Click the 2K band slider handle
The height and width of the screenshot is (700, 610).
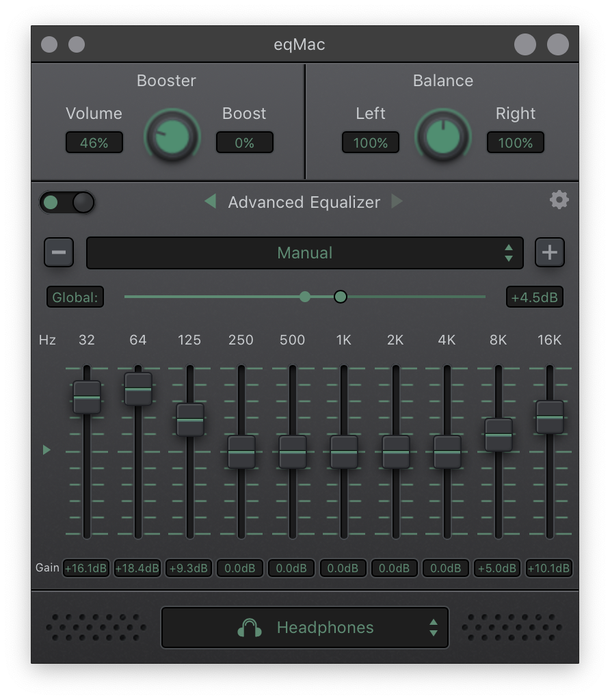(x=396, y=453)
